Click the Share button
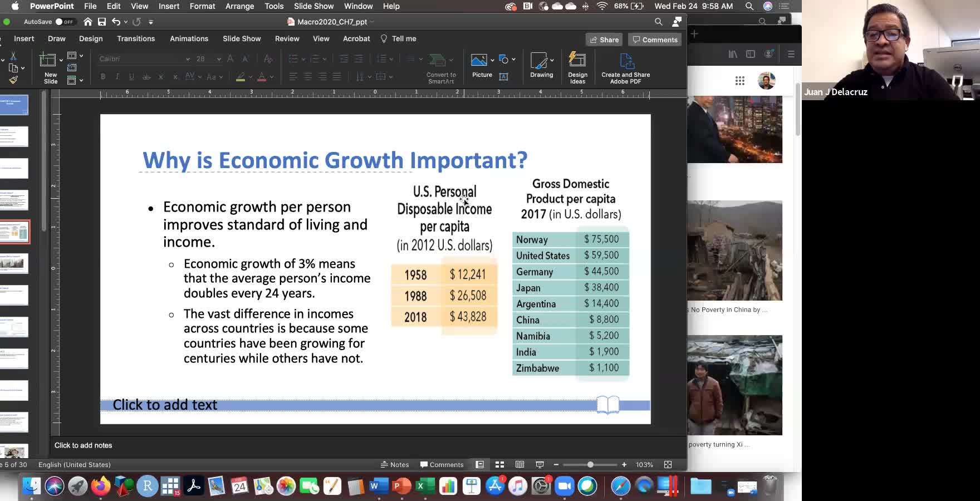Screen dimensions: 980x501 pyautogui.click(x=604, y=40)
